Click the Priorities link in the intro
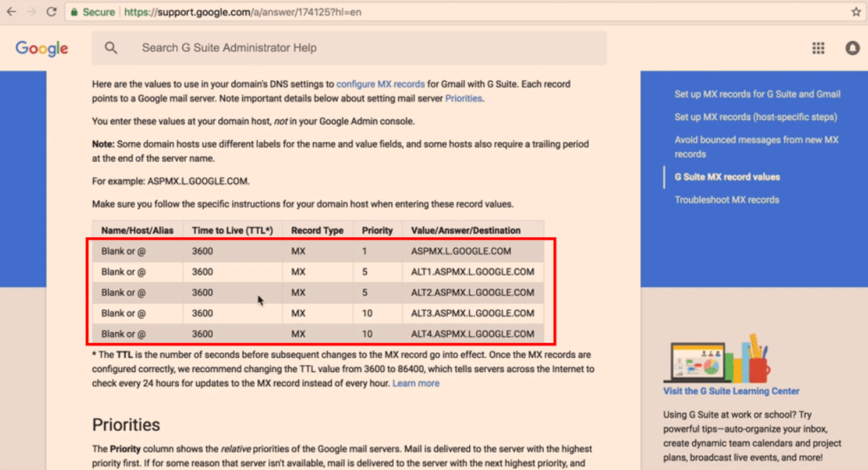This screenshot has width=868, height=470. pos(463,99)
